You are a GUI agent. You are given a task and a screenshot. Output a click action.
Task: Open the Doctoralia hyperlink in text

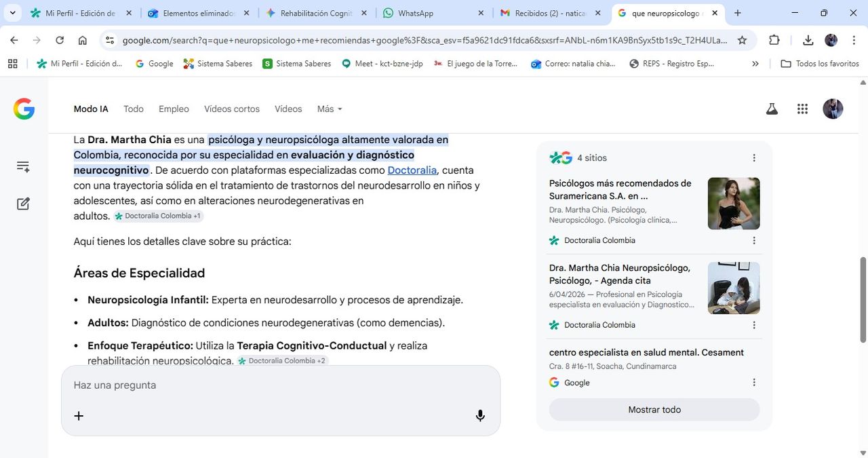(x=412, y=170)
